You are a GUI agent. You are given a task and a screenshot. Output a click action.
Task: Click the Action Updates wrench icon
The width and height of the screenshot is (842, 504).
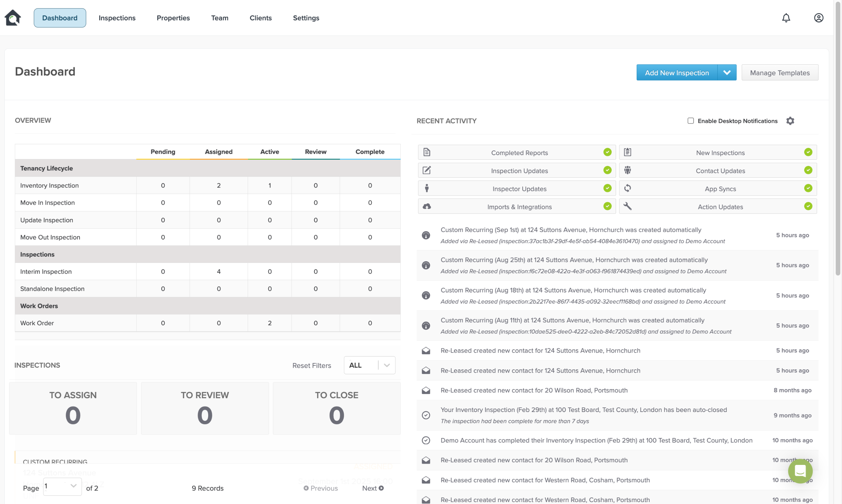tap(627, 206)
